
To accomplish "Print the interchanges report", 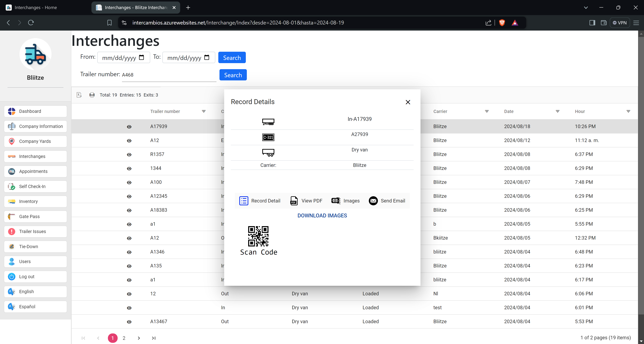I will [x=92, y=95].
